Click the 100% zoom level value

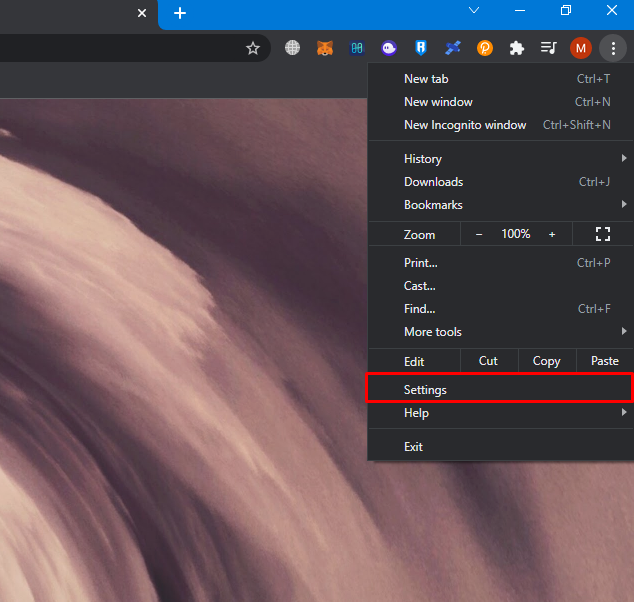point(516,234)
